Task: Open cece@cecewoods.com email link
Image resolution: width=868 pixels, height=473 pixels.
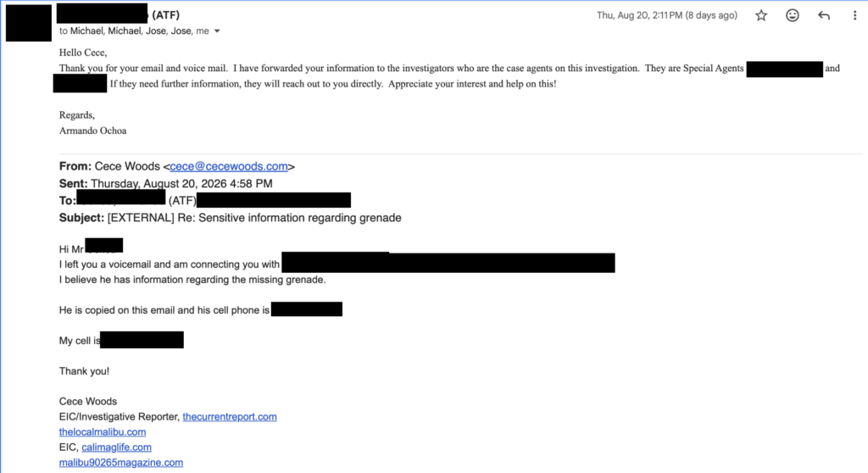Action: (x=229, y=166)
